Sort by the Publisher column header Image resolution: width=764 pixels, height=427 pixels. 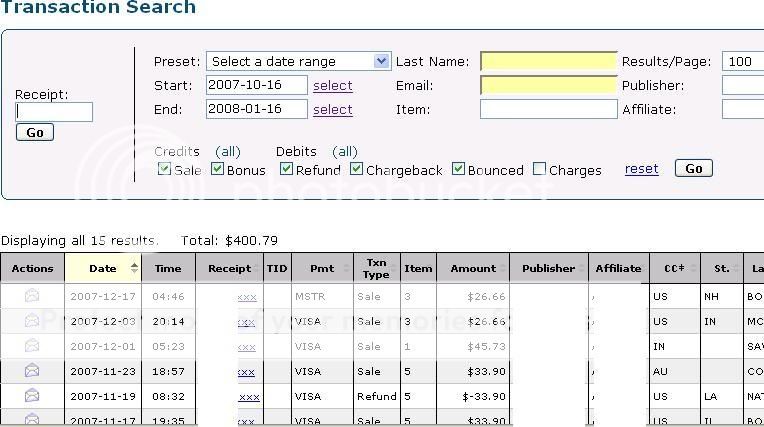(x=549, y=268)
